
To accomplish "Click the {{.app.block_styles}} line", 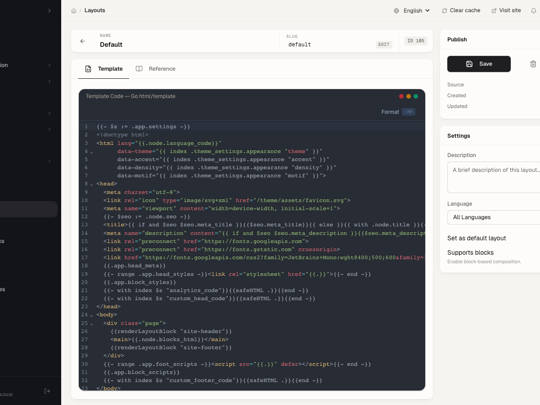I will [140, 282].
